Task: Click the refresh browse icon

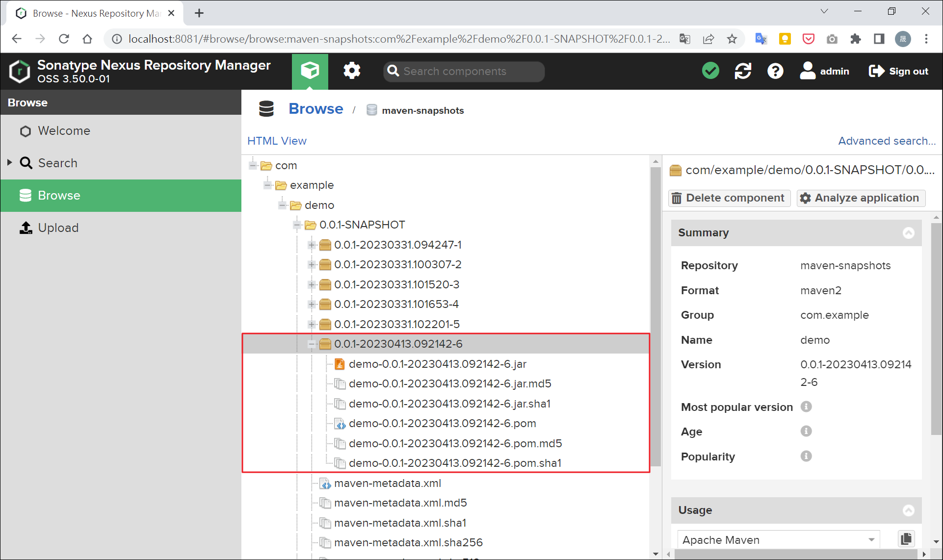Action: tap(743, 71)
